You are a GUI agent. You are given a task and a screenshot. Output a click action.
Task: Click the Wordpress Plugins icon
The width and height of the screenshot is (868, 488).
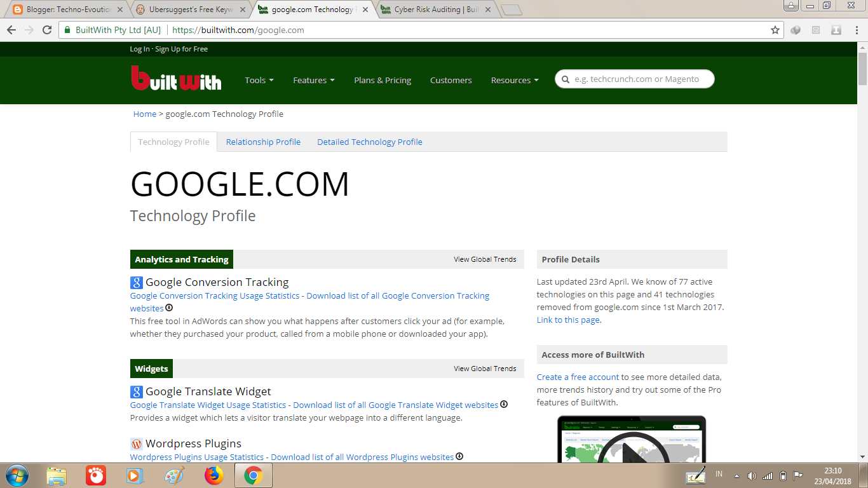click(x=137, y=444)
